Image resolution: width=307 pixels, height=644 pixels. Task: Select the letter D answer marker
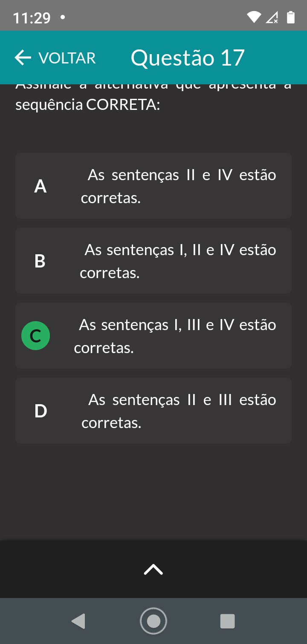click(41, 411)
